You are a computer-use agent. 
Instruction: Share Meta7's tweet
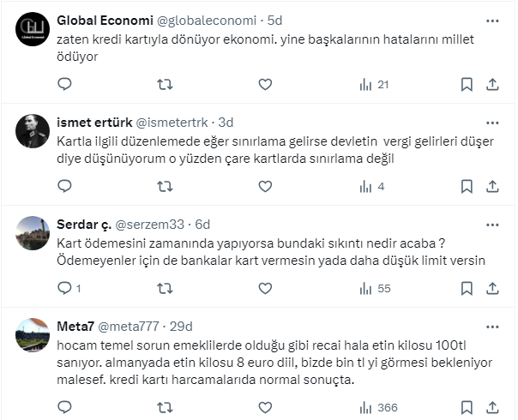pyautogui.click(x=492, y=407)
